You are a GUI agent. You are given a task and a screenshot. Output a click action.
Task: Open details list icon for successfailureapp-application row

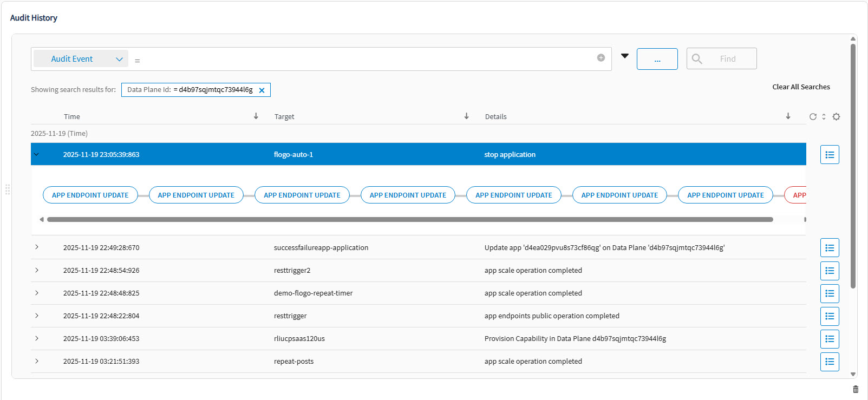pyautogui.click(x=829, y=248)
